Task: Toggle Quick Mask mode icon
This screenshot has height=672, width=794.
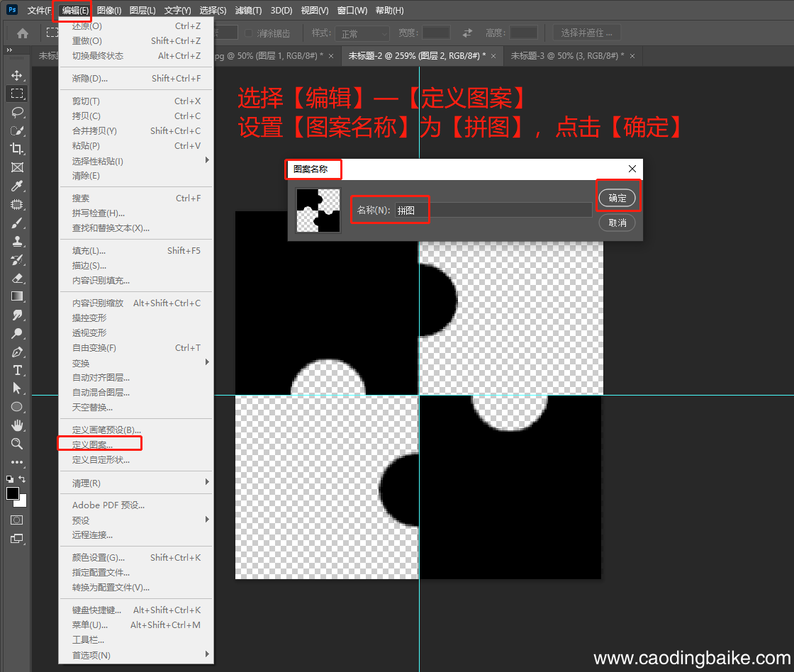Action: (17, 520)
